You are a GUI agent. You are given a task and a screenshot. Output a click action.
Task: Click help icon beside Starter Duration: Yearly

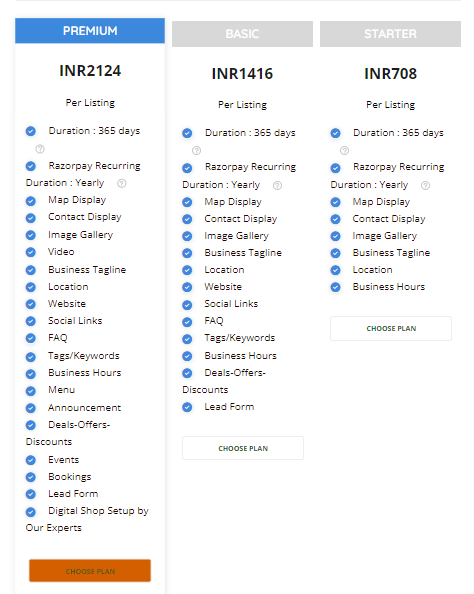pos(426,185)
